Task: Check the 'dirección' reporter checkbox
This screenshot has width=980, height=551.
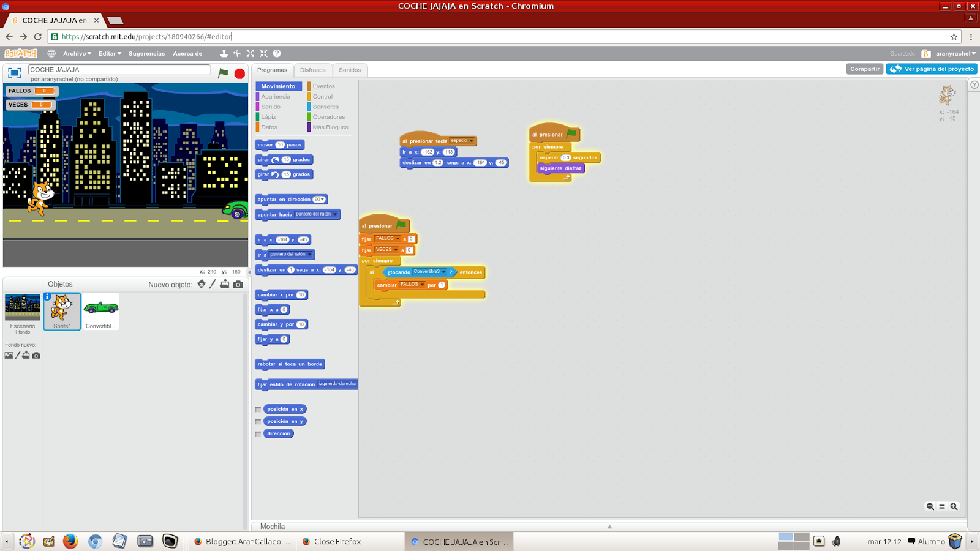Action: [258, 433]
